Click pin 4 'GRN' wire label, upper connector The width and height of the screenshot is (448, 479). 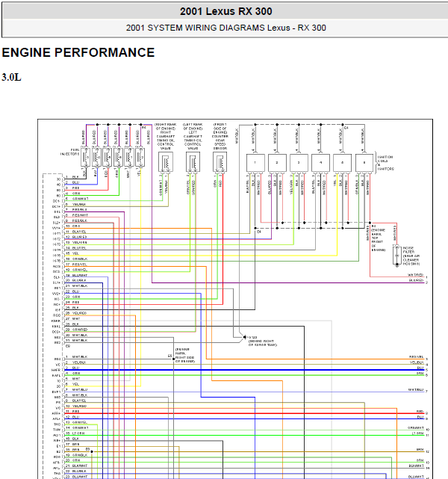(x=76, y=194)
